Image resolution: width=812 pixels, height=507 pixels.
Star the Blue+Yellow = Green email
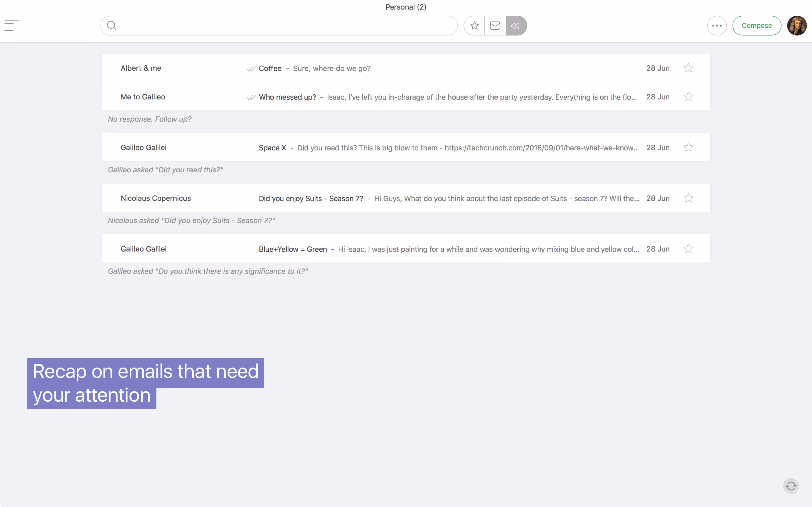(x=688, y=248)
